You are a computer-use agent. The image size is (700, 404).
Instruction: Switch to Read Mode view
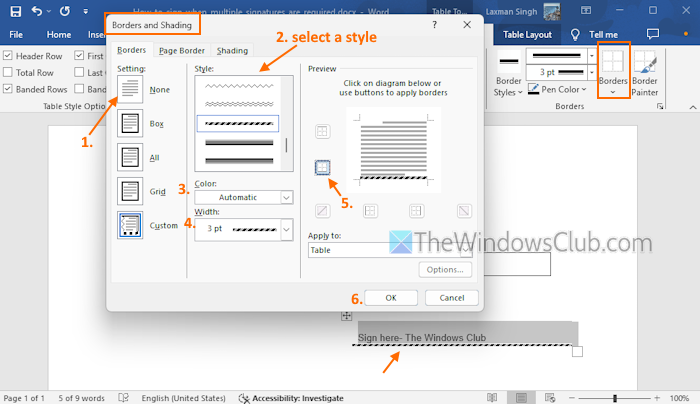(x=492, y=397)
